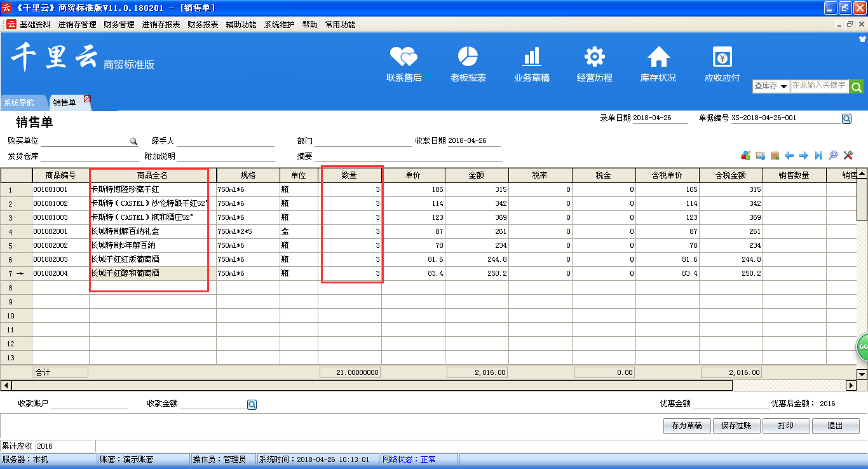Go to previous record with left arrow

tap(789, 156)
